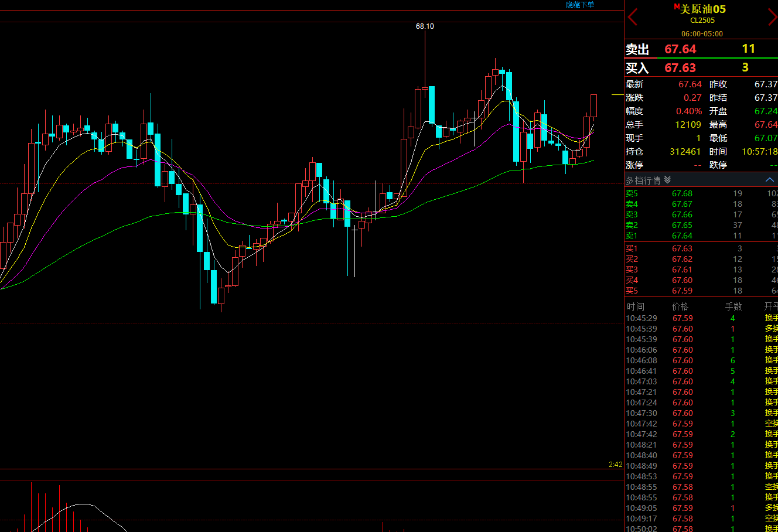Viewport: 778px width, 532px height.
Task: Click the 时间 column header in trade list
Action: (635, 306)
